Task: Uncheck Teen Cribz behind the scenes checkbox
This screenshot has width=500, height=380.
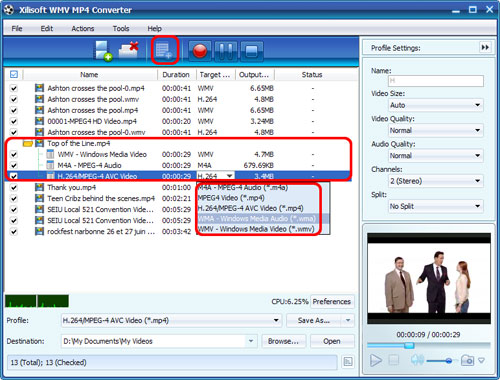Action: [14, 198]
